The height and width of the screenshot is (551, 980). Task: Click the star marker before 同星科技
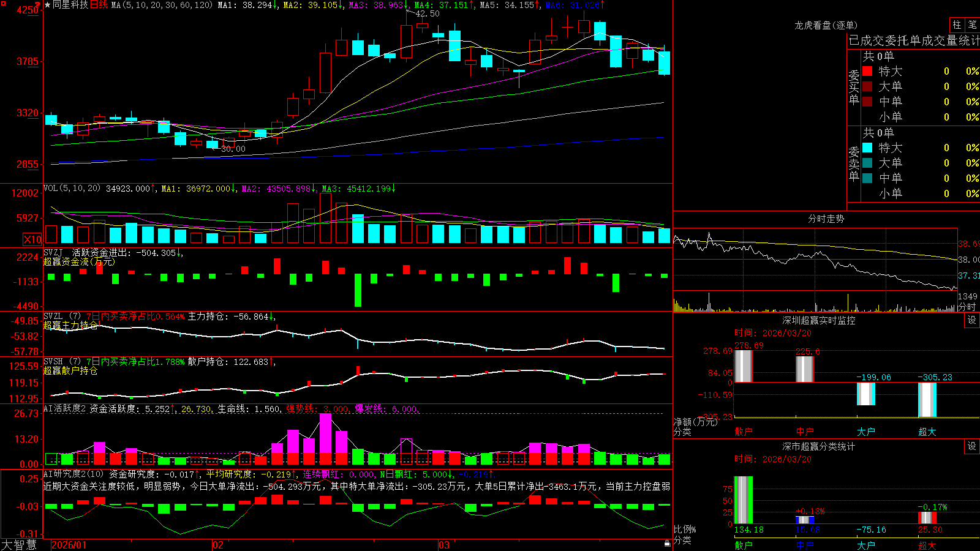(47, 5)
